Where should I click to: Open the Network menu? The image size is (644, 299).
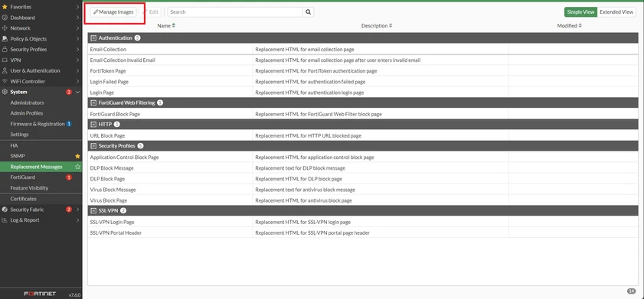41,28
